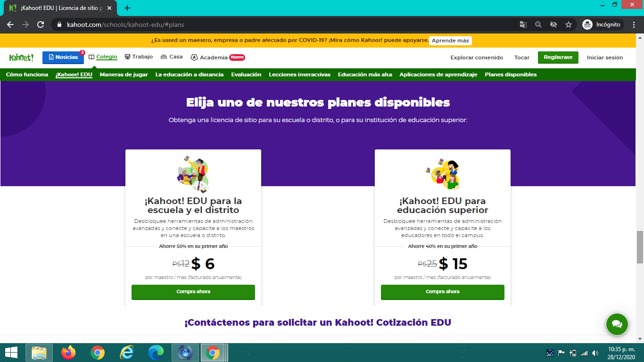
Task: Click "¡Kahoot! EDU para la escuela y el distrito" heading
Action: pos(193,206)
